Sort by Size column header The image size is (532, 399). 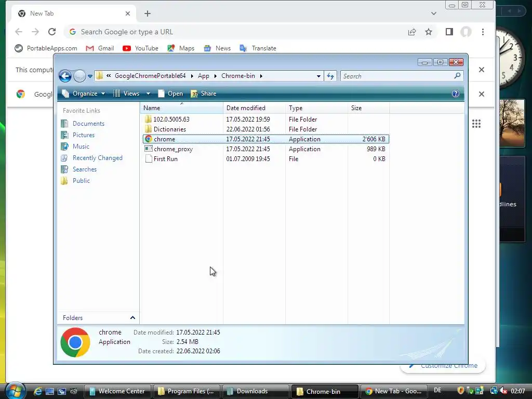tap(368, 108)
